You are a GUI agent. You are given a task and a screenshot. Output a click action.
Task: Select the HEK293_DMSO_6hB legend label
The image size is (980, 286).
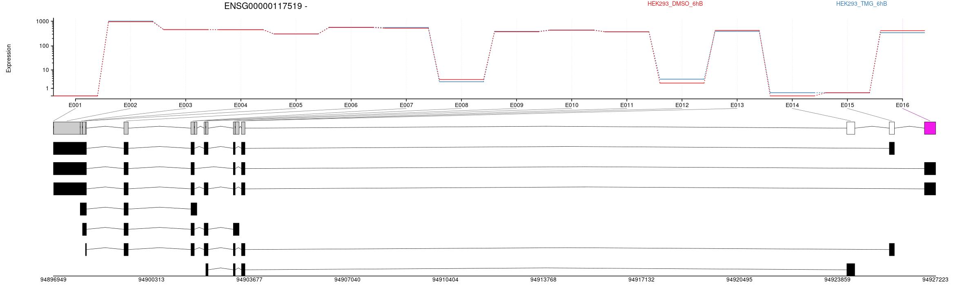(x=675, y=4)
